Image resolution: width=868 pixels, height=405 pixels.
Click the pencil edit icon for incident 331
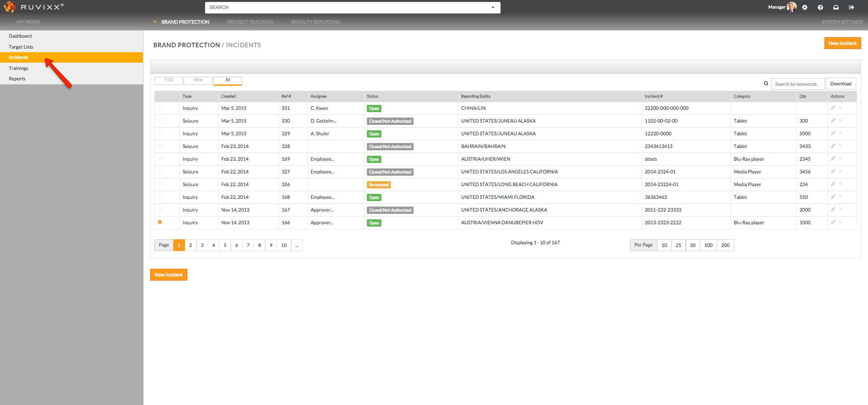click(833, 108)
